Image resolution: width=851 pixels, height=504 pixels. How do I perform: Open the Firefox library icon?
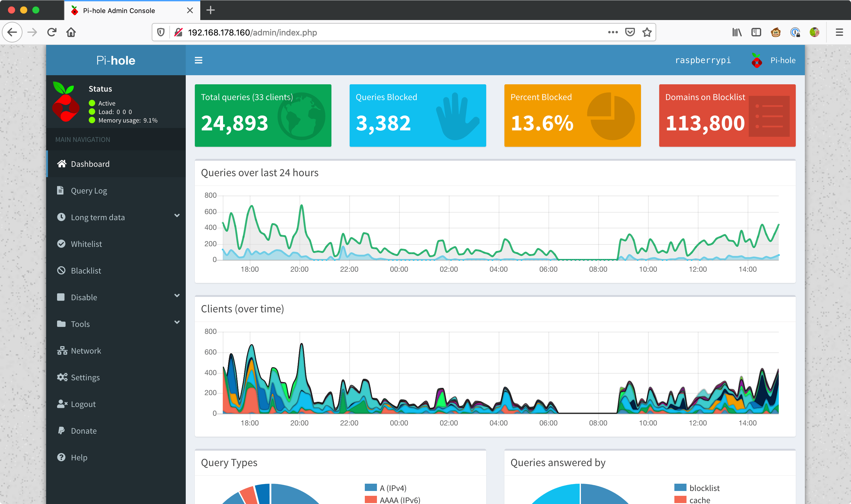point(737,32)
